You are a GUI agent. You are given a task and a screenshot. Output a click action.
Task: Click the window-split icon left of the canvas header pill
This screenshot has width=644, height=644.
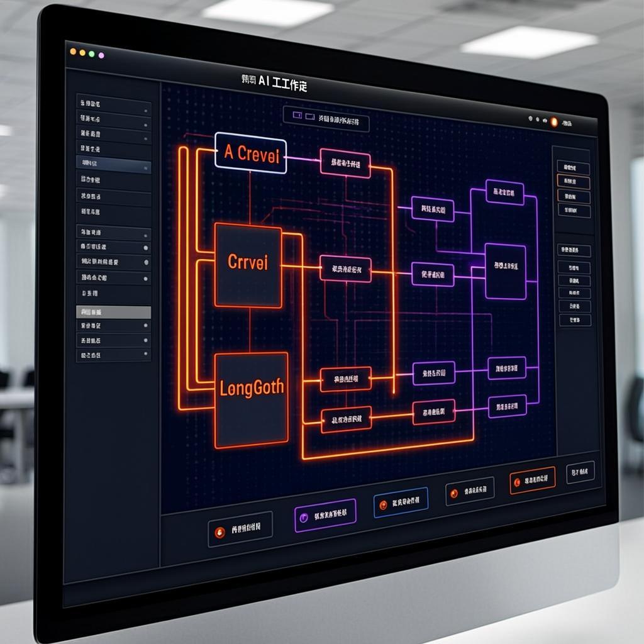[297, 114]
